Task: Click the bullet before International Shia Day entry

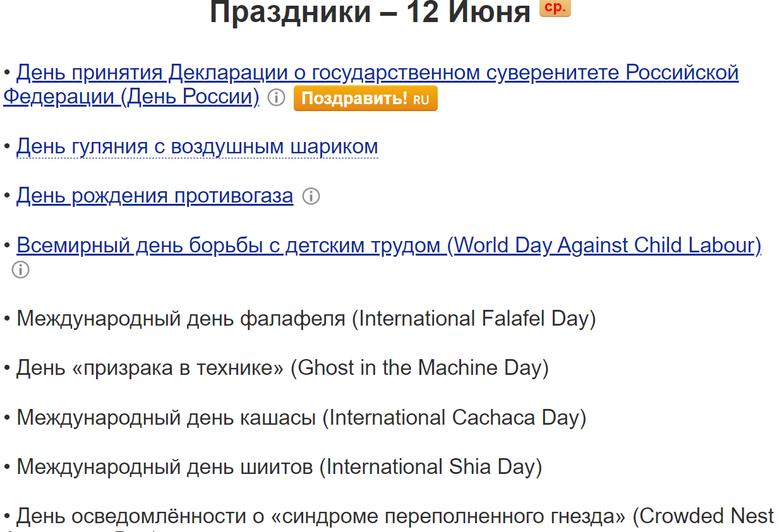Action: [x=7, y=466]
